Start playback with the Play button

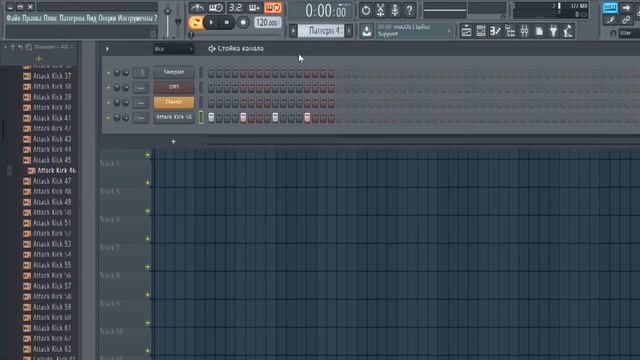click(211, 22)
